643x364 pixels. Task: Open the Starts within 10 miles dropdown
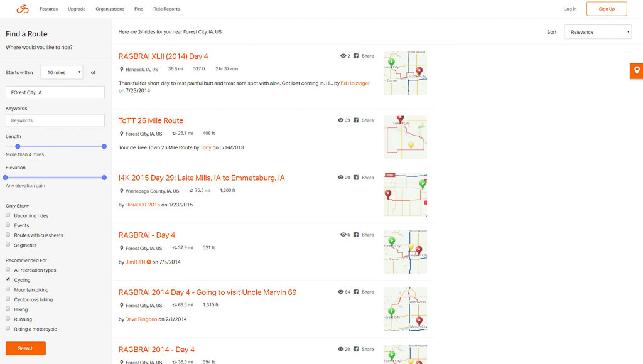[61, 72]
